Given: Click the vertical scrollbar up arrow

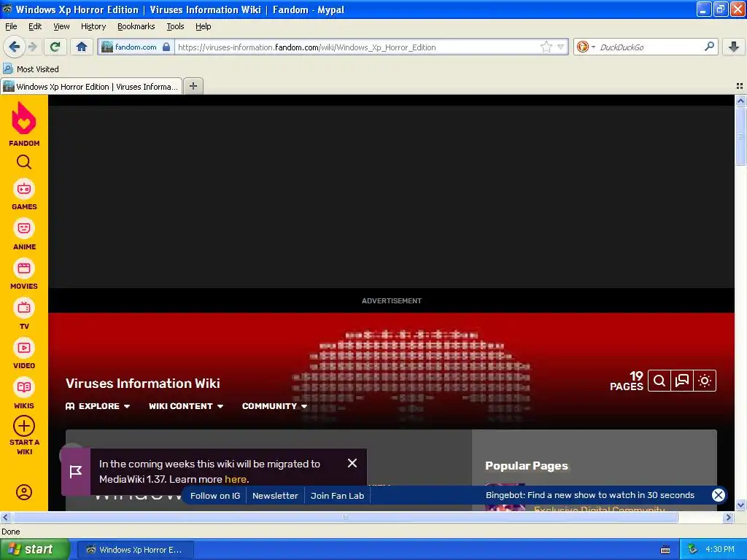Looking at the screenshot, I should (740, 101).
